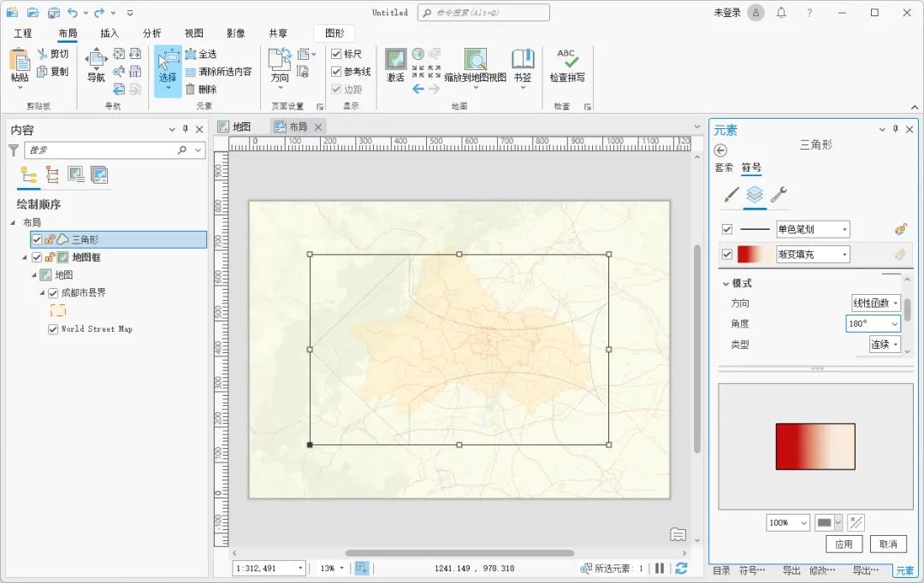Open the symbol Layers stack tab
Screen dimensions: 924x583
[x=755, y=194]
